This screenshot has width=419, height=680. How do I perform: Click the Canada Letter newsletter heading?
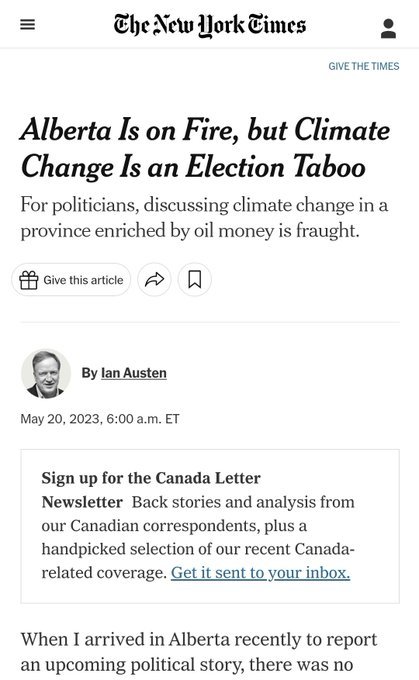(151, 490)
